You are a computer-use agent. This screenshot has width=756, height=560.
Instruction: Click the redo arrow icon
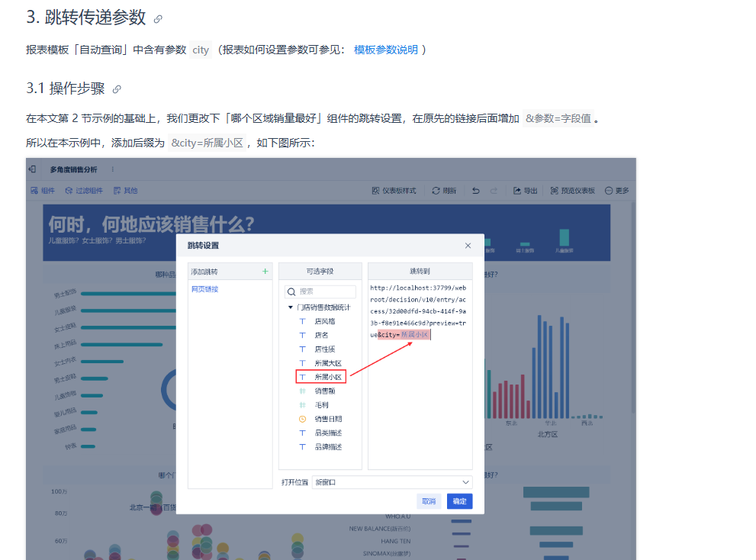(x=494, y=191)
